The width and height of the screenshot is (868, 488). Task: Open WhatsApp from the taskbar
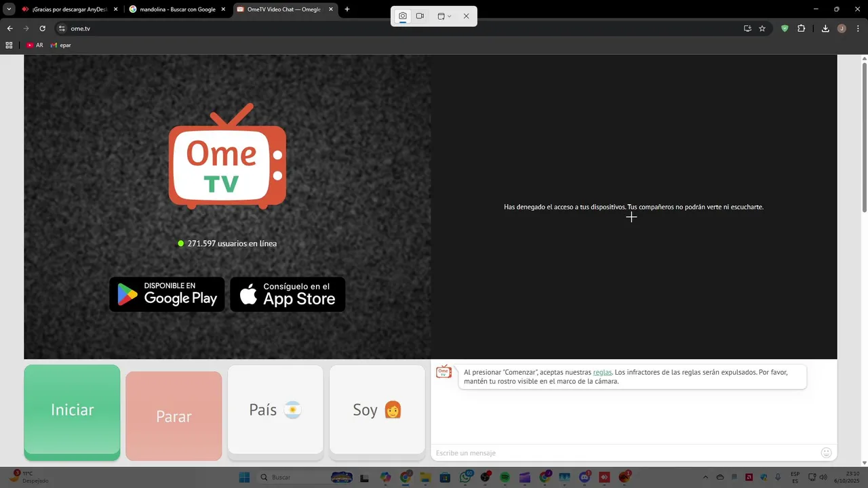(x=465, y=477)
